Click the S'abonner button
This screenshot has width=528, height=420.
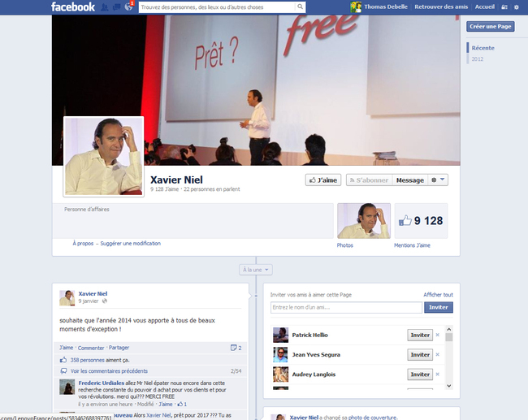coord(369,180)
